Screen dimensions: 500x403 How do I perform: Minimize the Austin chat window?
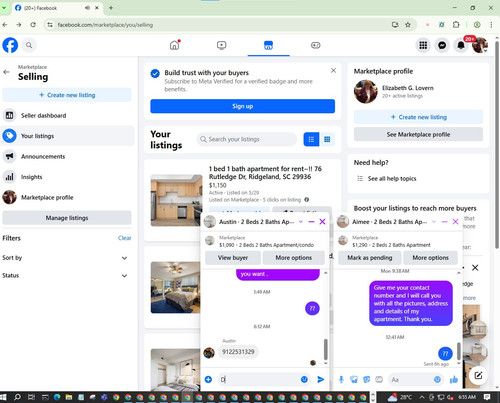(x=311, y=222)
